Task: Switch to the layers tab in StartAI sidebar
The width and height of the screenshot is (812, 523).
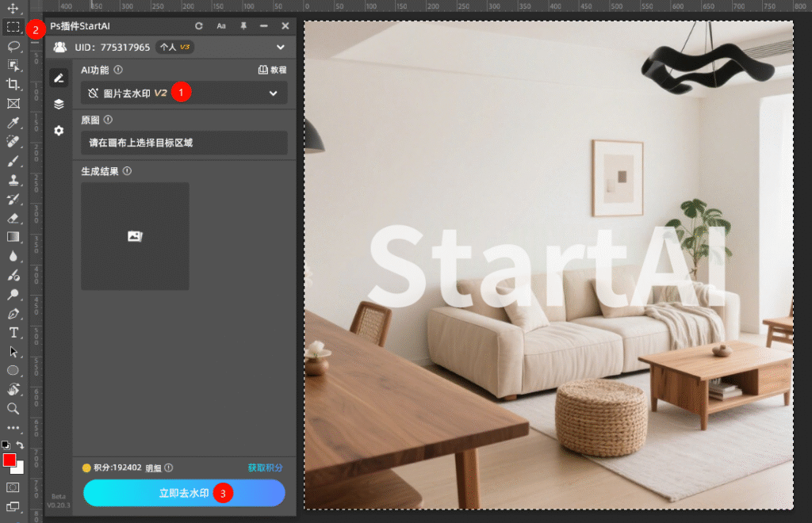Action: (x=59, y=104)
